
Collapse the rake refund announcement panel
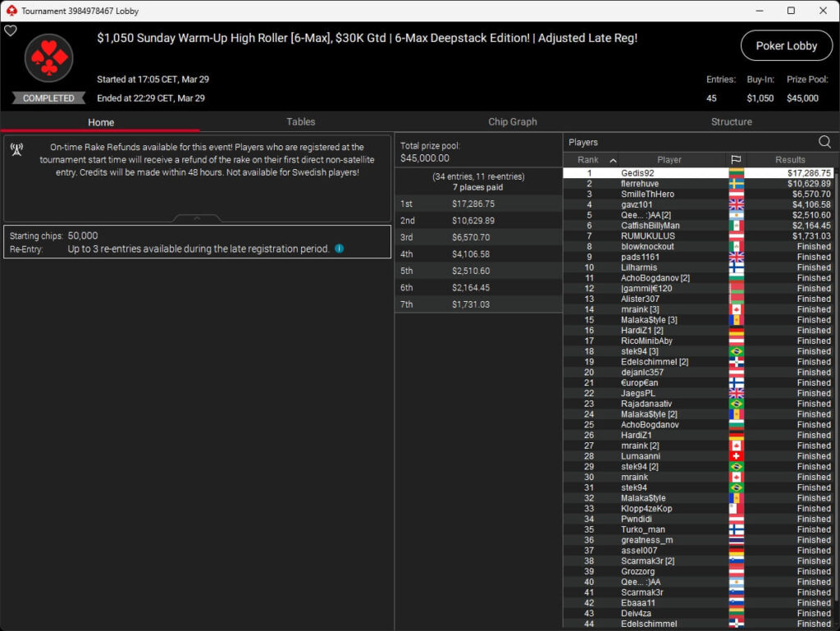point(197,218)
